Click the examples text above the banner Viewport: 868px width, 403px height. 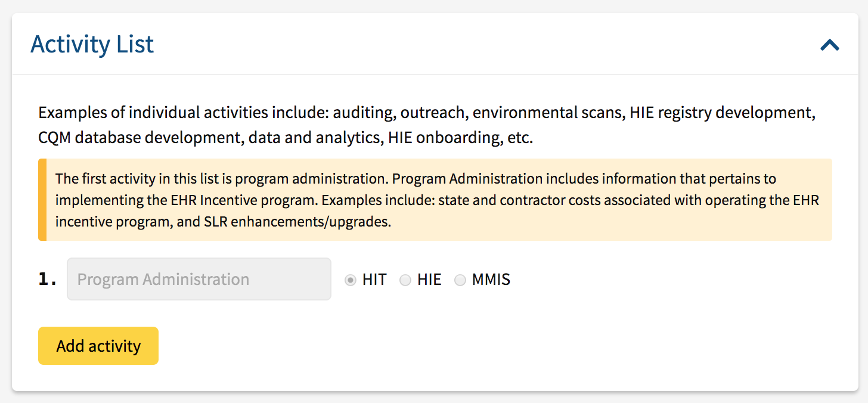coord(427,125)
